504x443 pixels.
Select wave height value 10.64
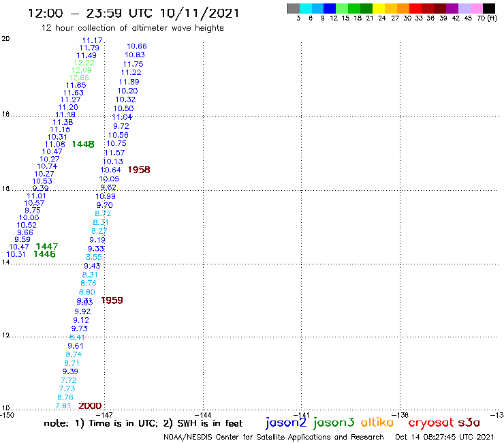pyautogui.click(x=111, y=170)
